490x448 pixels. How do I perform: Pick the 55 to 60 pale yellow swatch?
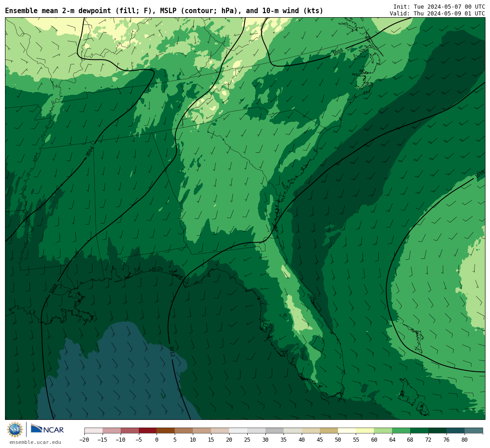click(365, 431)
